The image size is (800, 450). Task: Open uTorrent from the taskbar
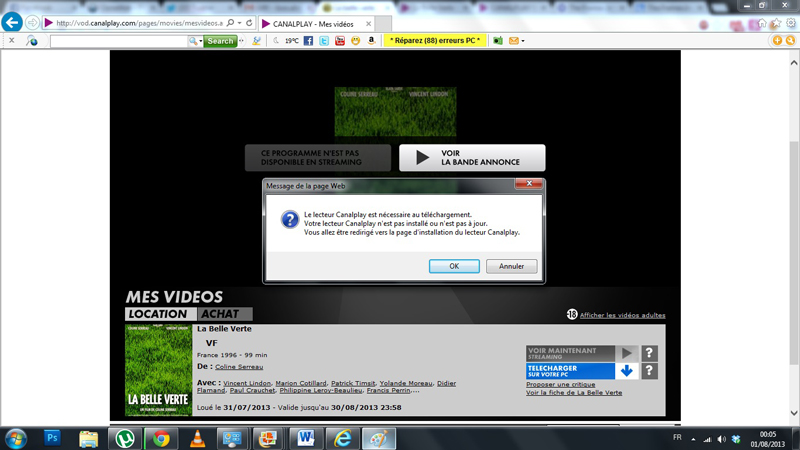[124, 439]
